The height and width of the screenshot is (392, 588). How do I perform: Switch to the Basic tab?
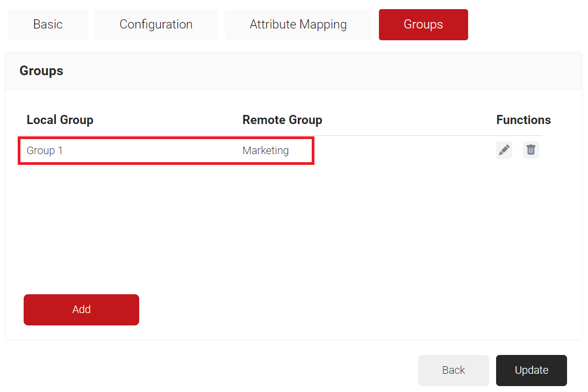point(48,25)
